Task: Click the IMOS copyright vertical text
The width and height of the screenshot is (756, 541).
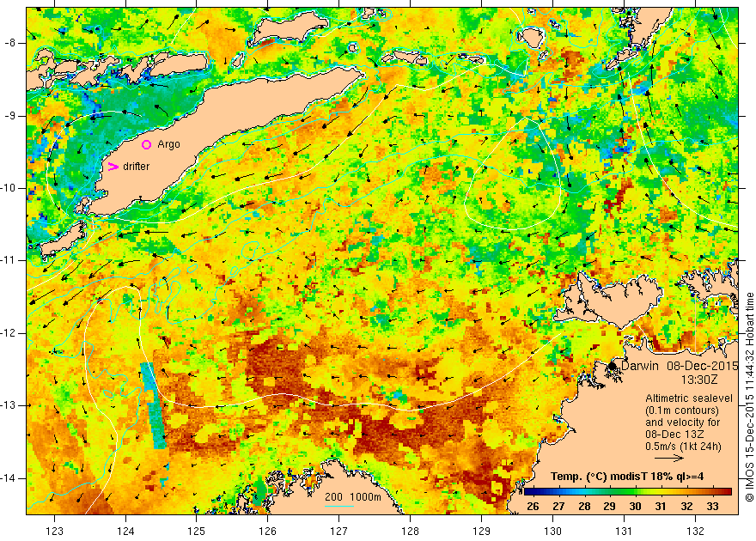Action: tap(749, 397)
